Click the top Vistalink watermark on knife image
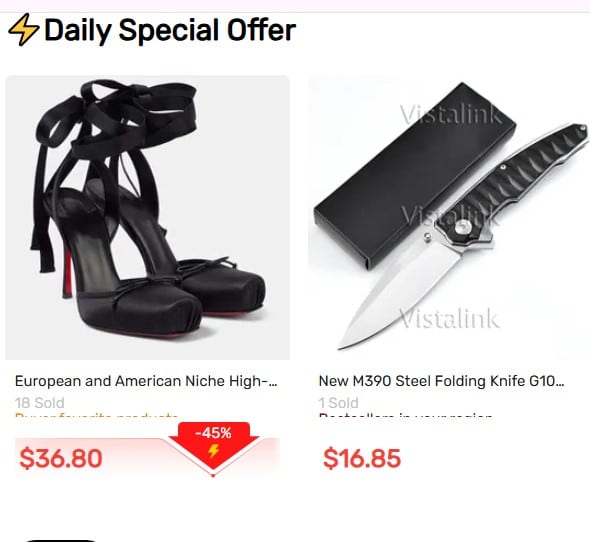This screenshot has height=542, width=590. (x=450, y=114)
